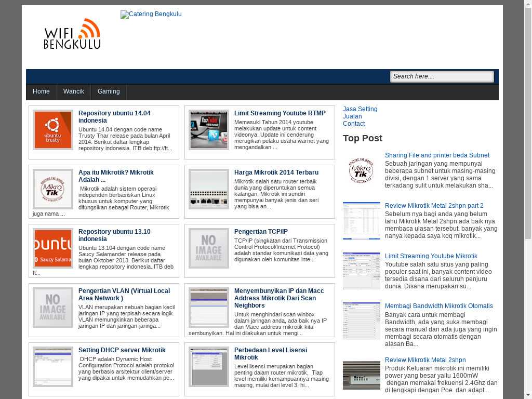Image resolution: width=532 pixels, height=399 pixels.
Task: Open Setting DHCP server Mikrotik post title
Action: point(122,350)
